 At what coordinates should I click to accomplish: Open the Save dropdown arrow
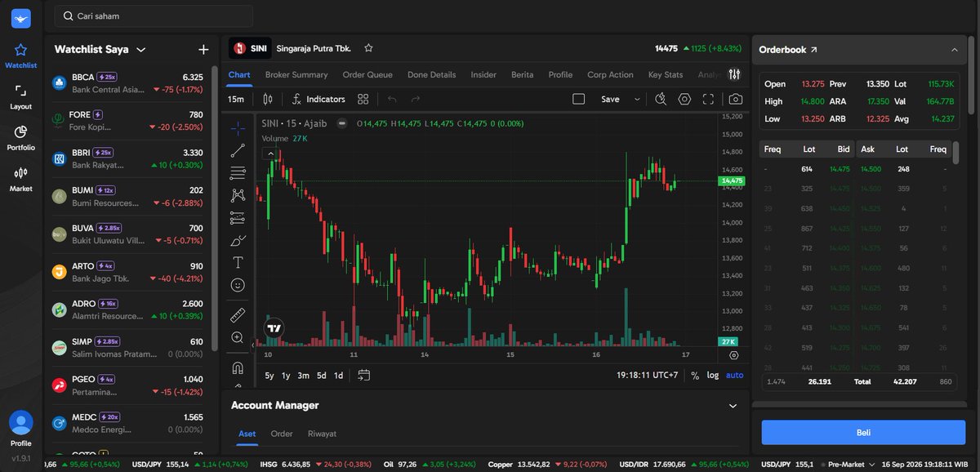click(637, 99)
